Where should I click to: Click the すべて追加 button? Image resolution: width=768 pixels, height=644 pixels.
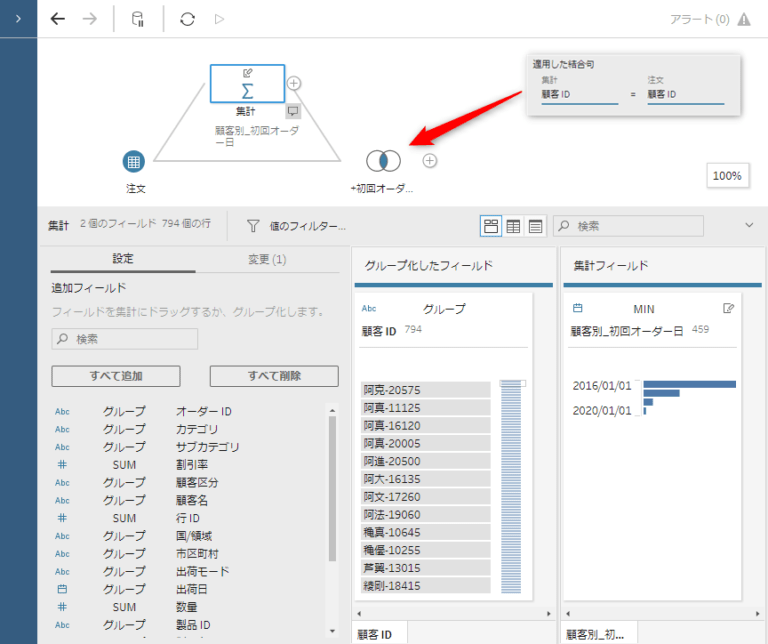click(116, 376)
